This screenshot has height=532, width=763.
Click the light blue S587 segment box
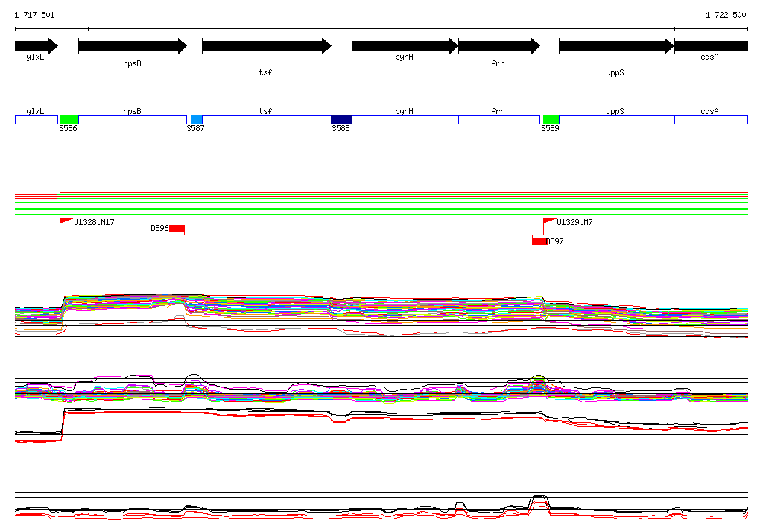click(x=196, y=120)
